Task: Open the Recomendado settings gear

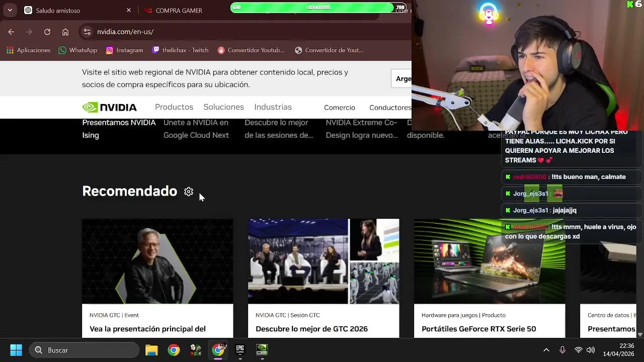Action: click(x=189, y=192)
